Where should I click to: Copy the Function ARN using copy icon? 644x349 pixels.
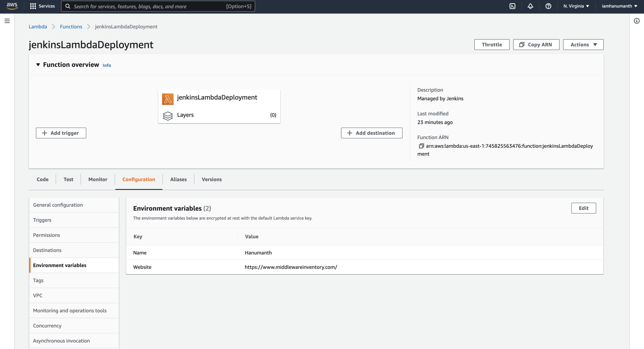tap(421, 146)
